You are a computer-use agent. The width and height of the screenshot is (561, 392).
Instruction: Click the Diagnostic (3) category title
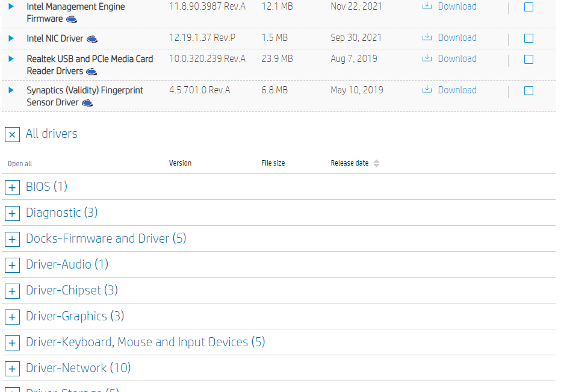(61, 213)
